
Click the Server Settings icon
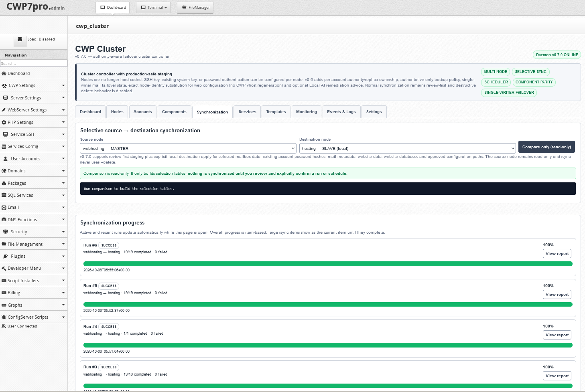click(x=6, y=98)
